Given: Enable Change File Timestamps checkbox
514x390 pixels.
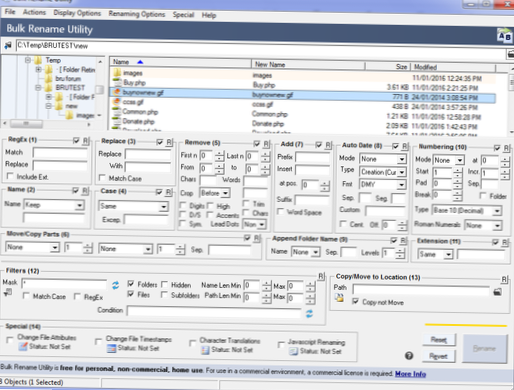Looking at the screenshot, I should (98, 341).
